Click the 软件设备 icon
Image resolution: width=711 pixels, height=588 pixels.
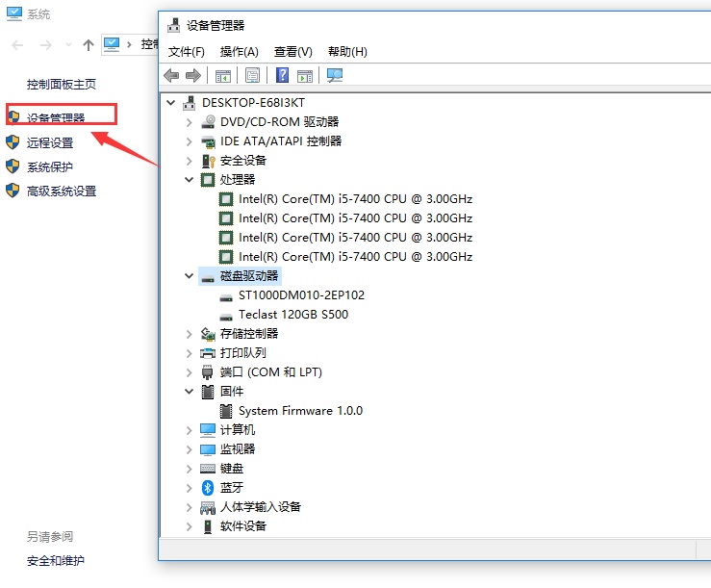[x=208, y=526]
